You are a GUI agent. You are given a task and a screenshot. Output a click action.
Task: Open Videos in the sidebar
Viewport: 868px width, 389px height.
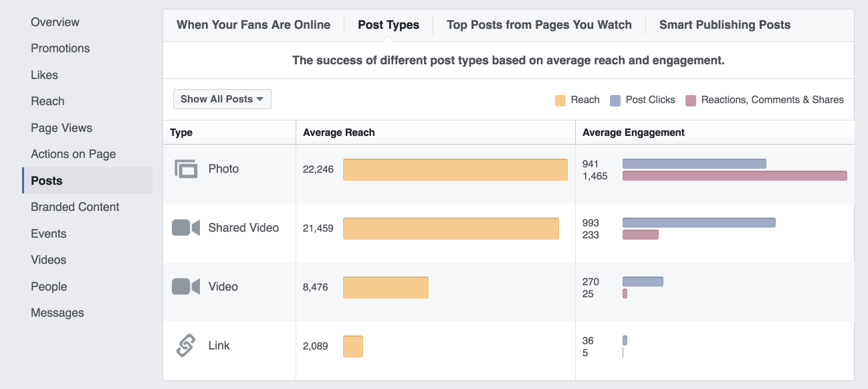tap(49, 260)
